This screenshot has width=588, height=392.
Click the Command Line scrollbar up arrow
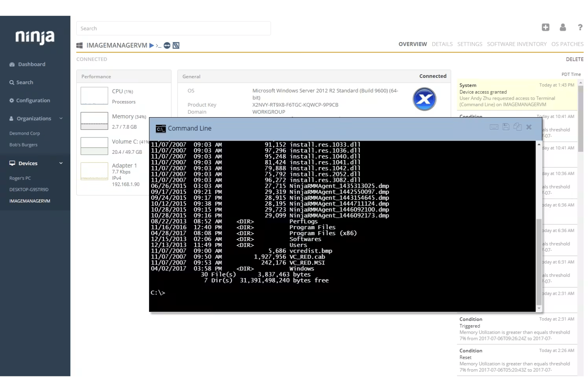[539, 144]
